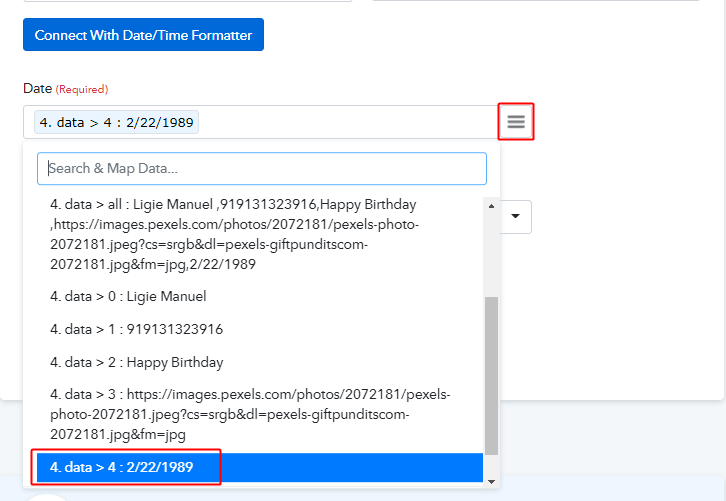
Task: Click scroll-down arrow of the dropdown list
Action: coord(491,482)
